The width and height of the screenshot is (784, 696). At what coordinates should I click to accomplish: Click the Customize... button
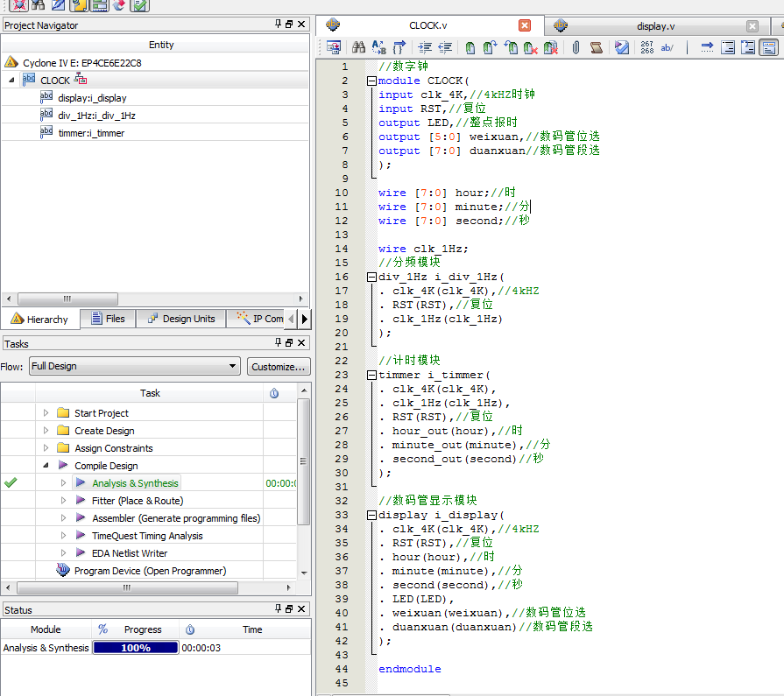[279, 367]
